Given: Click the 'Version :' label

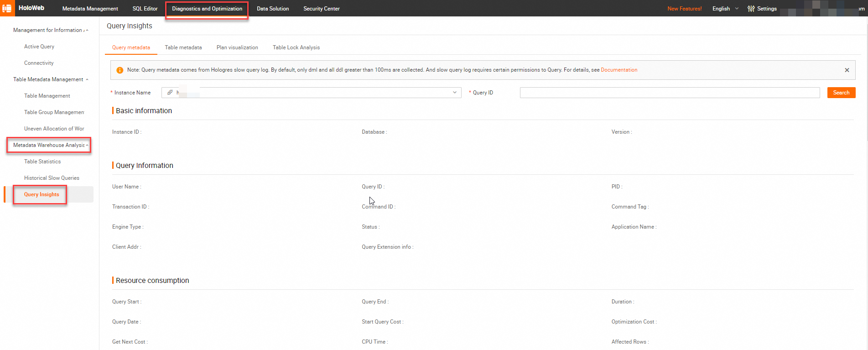Looking at the screenshot, I should [622, 132].
